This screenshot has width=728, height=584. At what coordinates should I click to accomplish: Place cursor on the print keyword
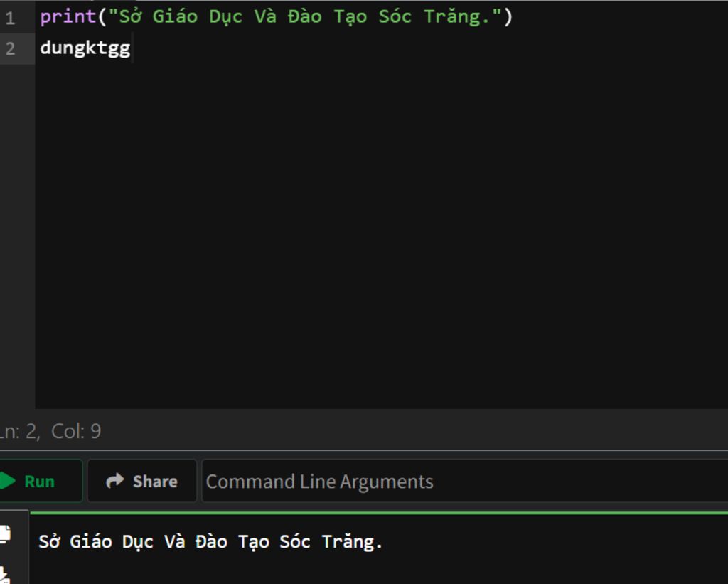tap(68, 17)
